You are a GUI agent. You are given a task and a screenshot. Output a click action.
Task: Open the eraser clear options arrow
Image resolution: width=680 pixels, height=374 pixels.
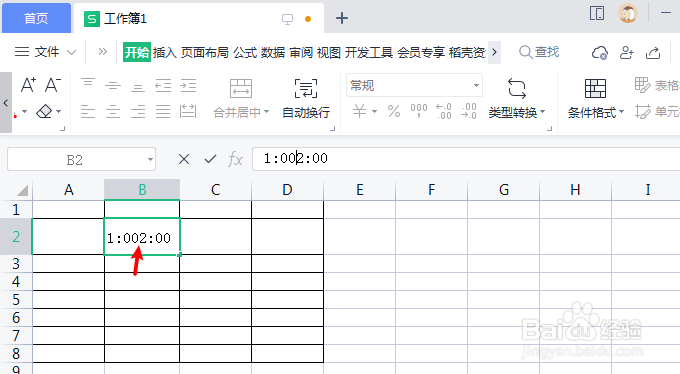(58, 112)
